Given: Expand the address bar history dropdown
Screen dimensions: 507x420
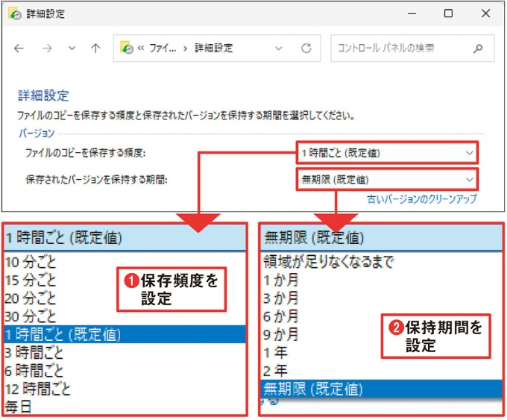Looking at the screenshot, I should [279, 48].
